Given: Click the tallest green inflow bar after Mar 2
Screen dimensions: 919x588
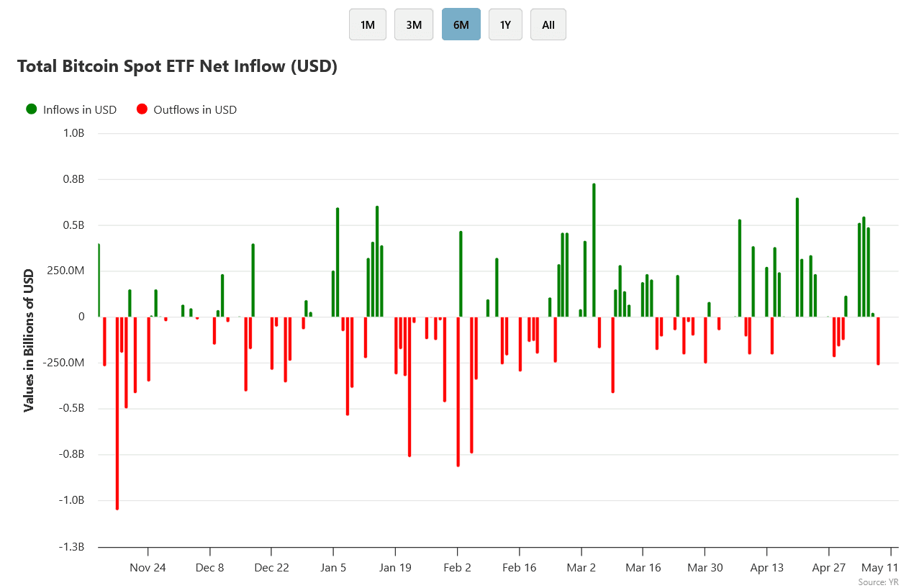Looking at the screenshot, I should [x=594, y=250].
